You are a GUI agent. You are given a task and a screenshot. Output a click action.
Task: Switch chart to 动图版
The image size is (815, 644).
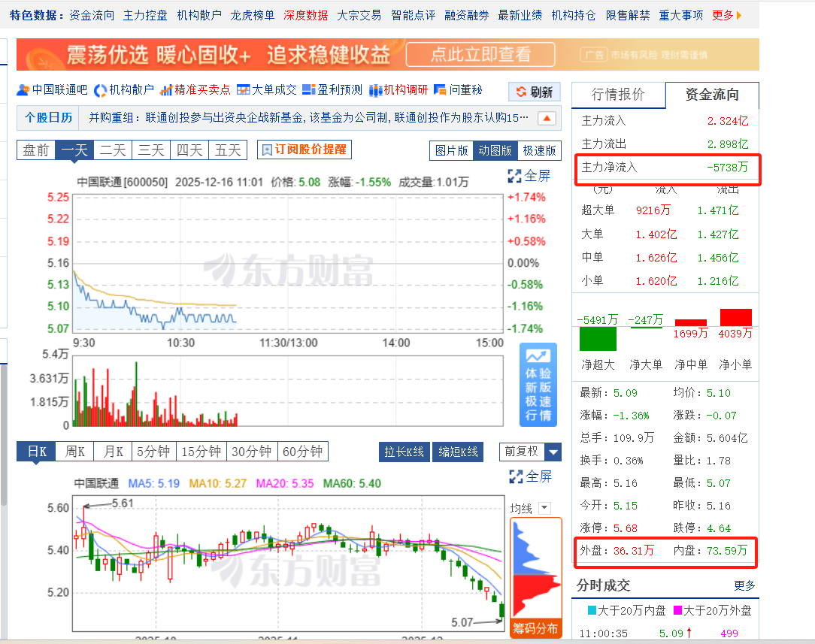pos(495,150)
